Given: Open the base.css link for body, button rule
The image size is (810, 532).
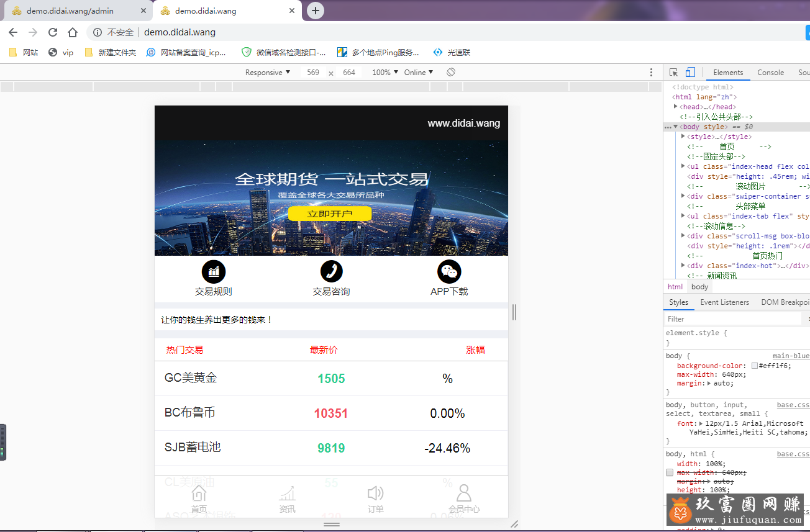Looking at the screenshot, I should coord(793,405).
